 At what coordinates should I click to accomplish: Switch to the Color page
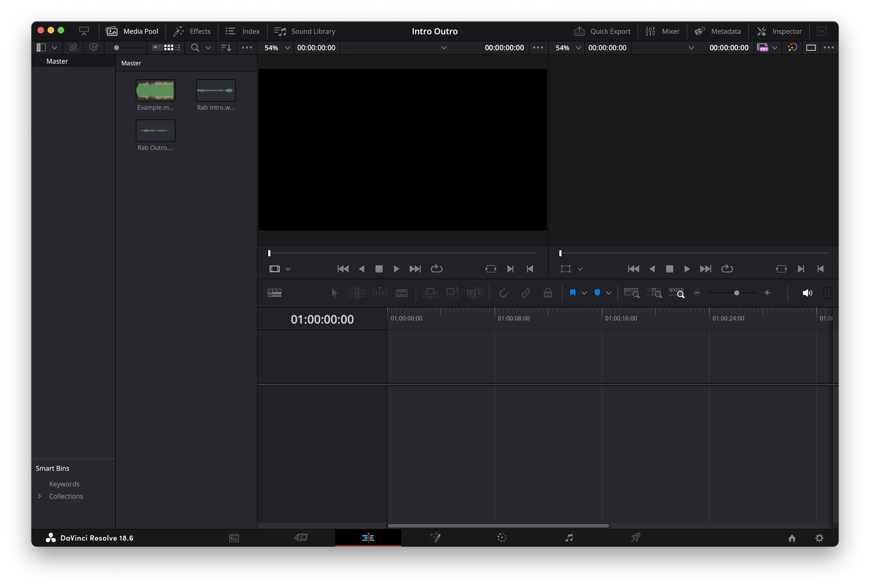point(502,538)
